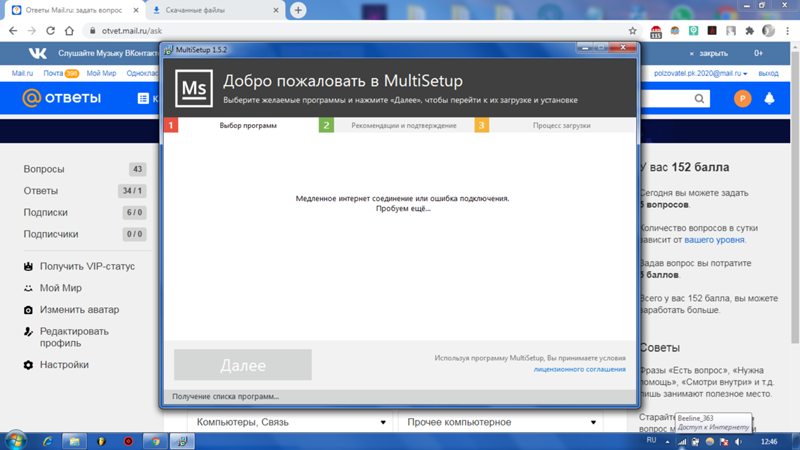Close the Ответы Mail.ru browser tab
The width and height of the screenshot is (800, 450).
pos(136,10)
